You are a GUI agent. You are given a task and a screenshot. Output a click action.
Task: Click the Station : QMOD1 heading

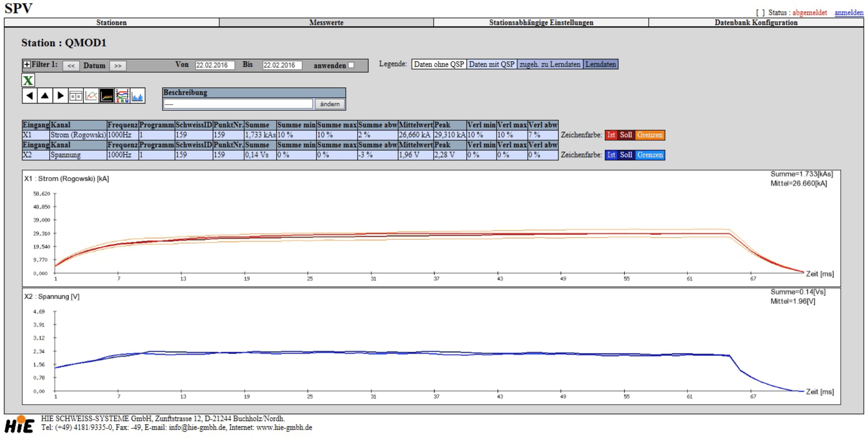pyautogui.click(x=64, y=43)
